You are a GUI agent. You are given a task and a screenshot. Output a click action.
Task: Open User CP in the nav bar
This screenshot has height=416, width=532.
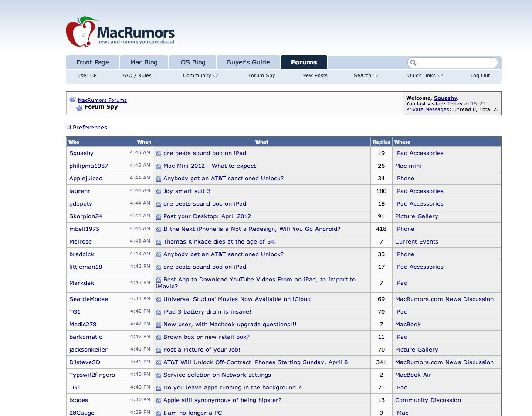tap(87, 75)
